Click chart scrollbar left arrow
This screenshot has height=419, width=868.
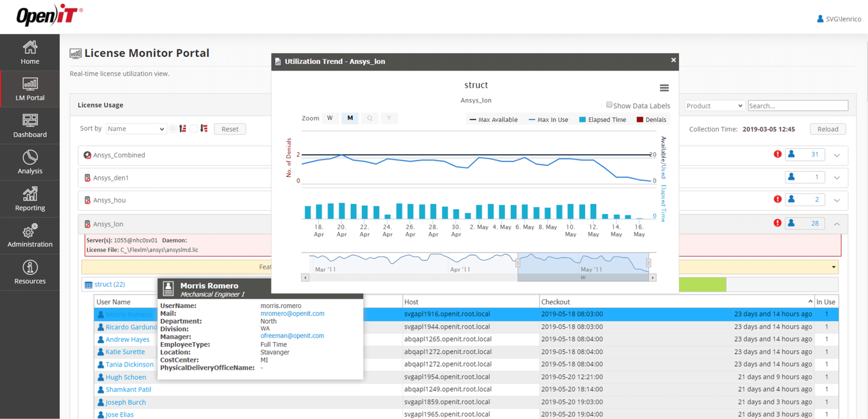(x=305, y=278)
